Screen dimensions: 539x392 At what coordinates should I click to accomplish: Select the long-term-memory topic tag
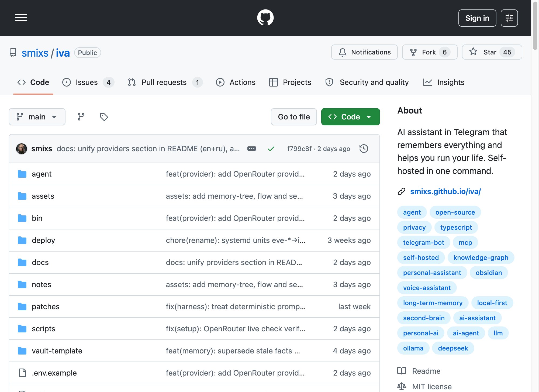click(x=433, y=303)
